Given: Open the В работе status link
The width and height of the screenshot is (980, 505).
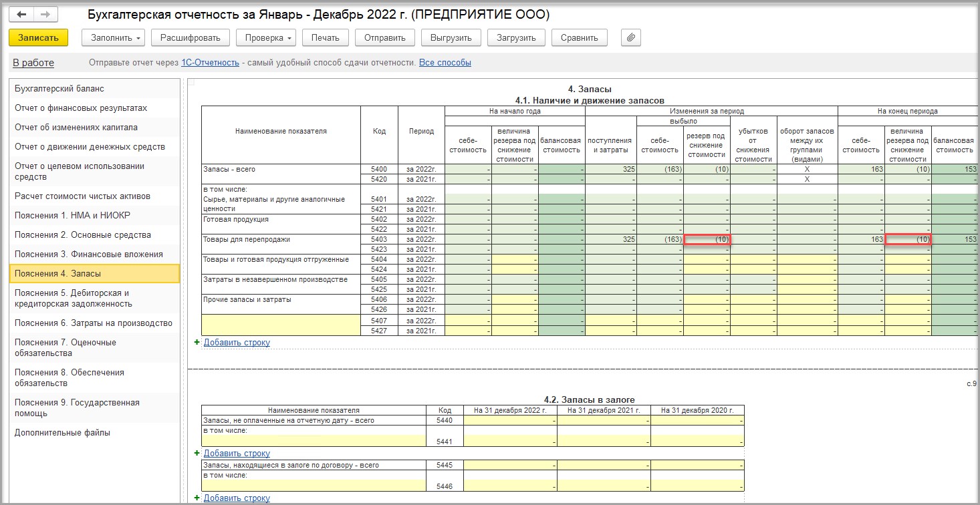Looking at the screenshot, I should (x=33, y=63).
